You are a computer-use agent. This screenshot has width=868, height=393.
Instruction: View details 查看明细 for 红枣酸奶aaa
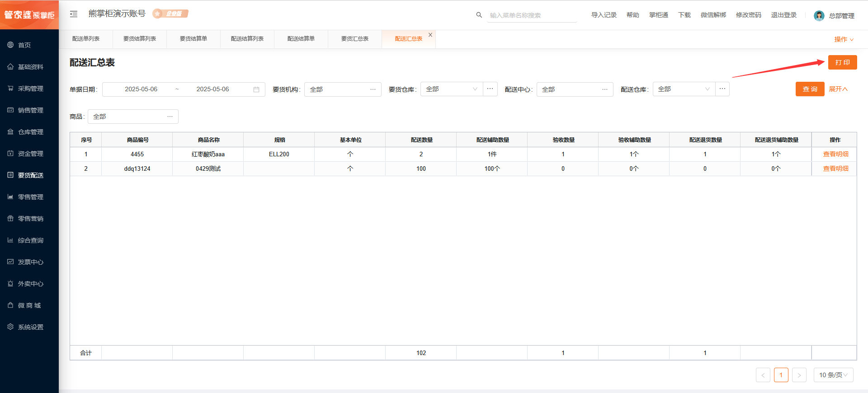(835, 154)
